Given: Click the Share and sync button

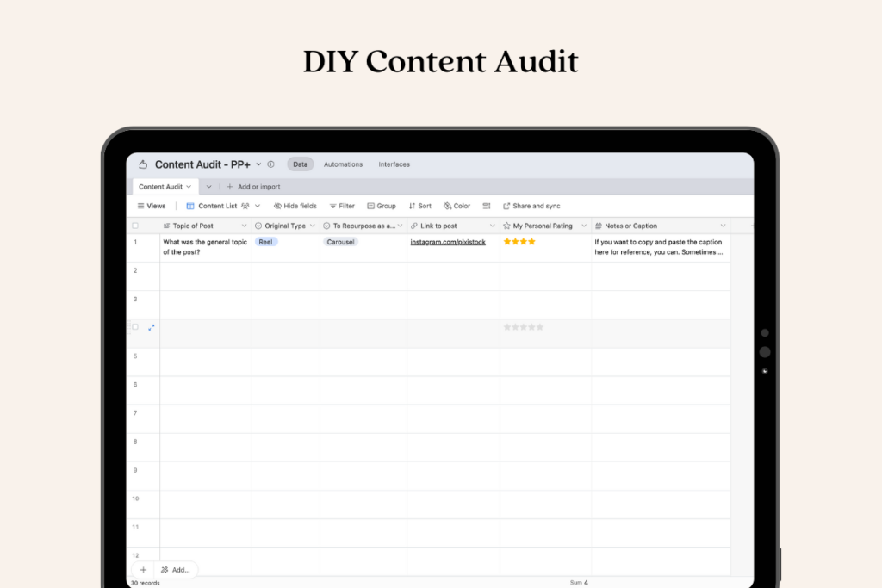Looking at the screenshot, I should 531,207.
